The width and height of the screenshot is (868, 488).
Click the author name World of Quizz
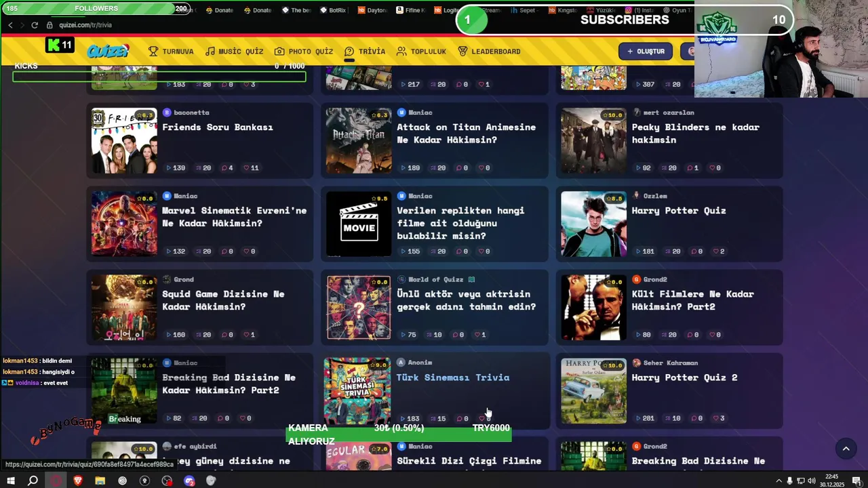(435, 279)
